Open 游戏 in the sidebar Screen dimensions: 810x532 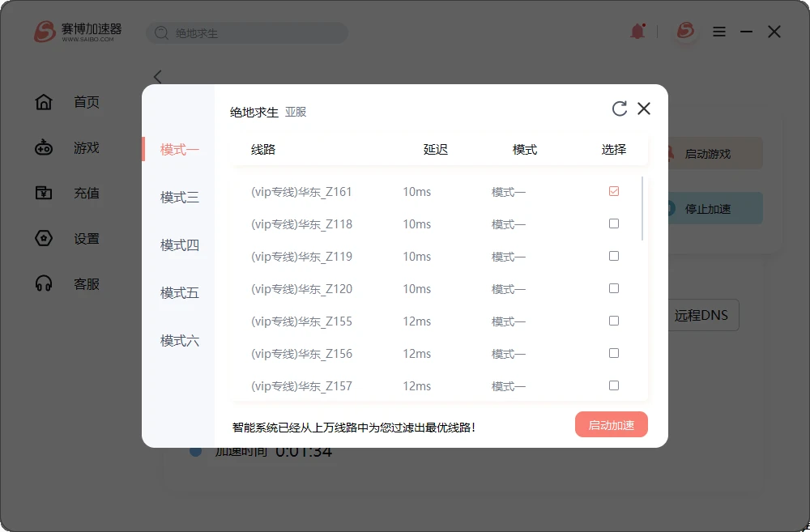[x=87, y=147]
